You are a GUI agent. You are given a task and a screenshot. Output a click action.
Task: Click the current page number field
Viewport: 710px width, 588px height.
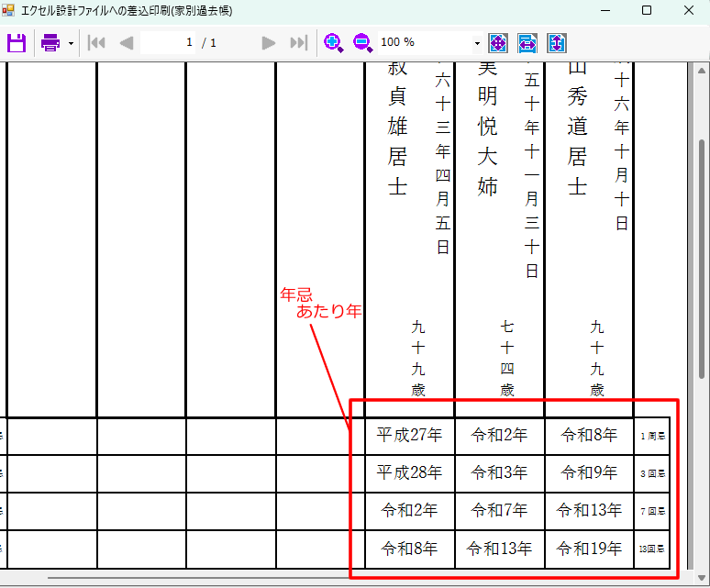point(170,43)
